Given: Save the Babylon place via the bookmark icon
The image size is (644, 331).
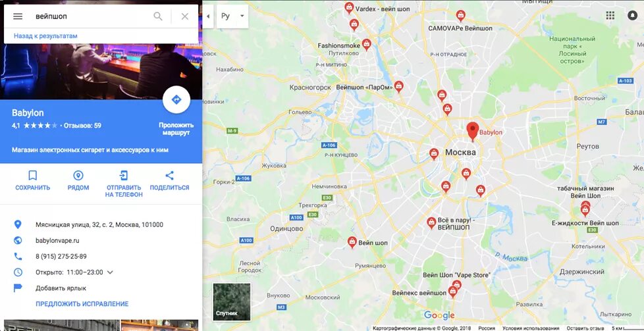Looking at the screenshot, I should pos(33,181).
